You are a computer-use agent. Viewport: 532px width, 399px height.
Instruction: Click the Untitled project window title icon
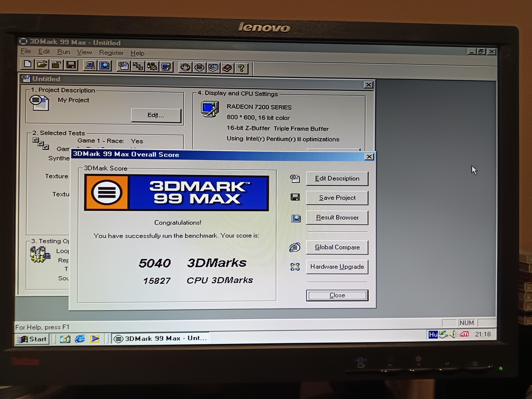(x=26, y=78)
